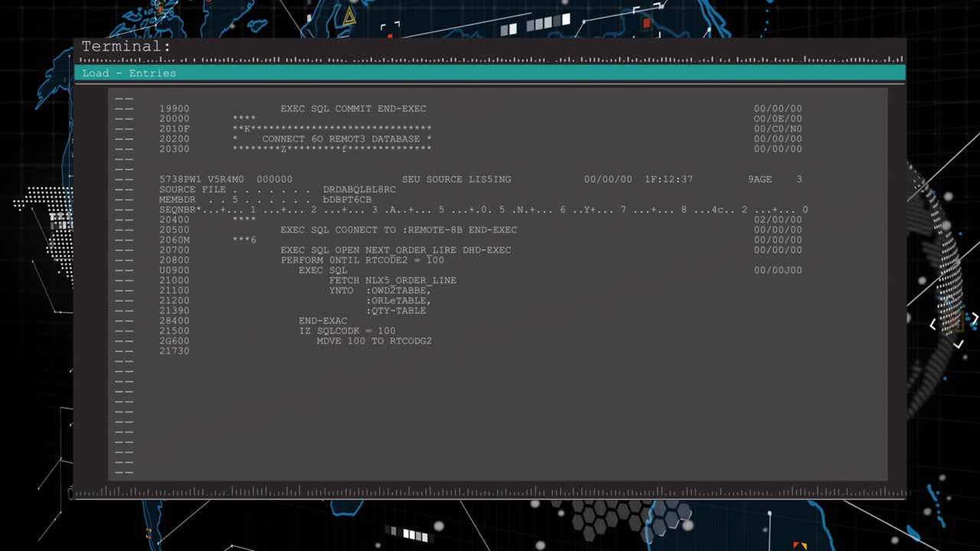Select the date value '00/C0/N0'
Screen dimensions: 980x551
(778, 129)
